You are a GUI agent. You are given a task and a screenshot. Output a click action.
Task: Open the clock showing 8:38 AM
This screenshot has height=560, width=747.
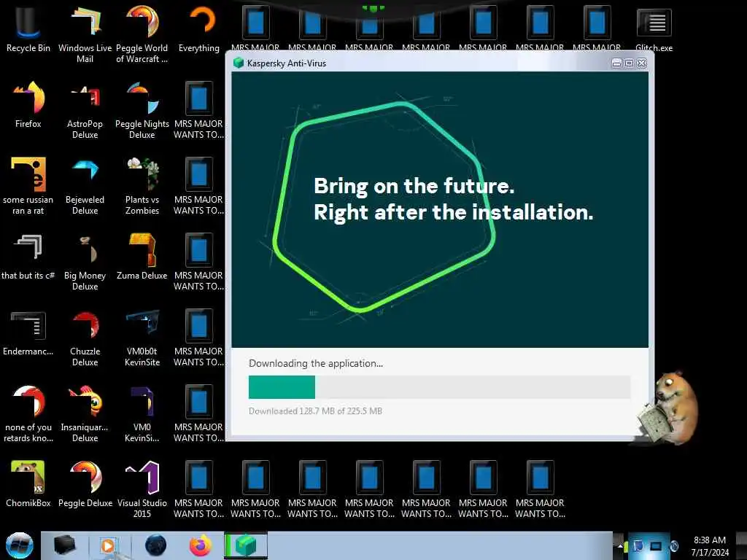coord(710,546)
